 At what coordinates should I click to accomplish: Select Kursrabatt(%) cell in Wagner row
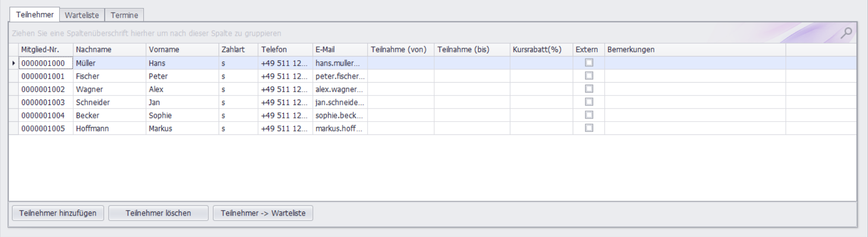point(541,89)
